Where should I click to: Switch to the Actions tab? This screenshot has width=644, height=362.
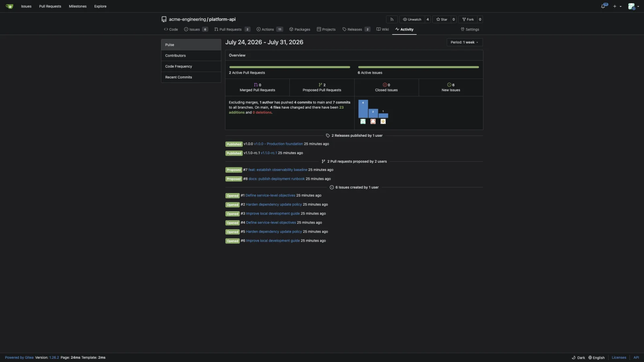270,29
